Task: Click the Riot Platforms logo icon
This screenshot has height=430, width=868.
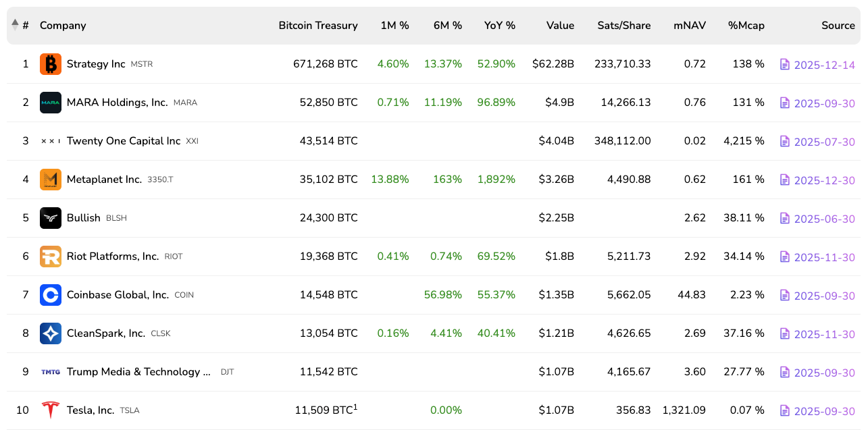Action: (x=51, y=257)
